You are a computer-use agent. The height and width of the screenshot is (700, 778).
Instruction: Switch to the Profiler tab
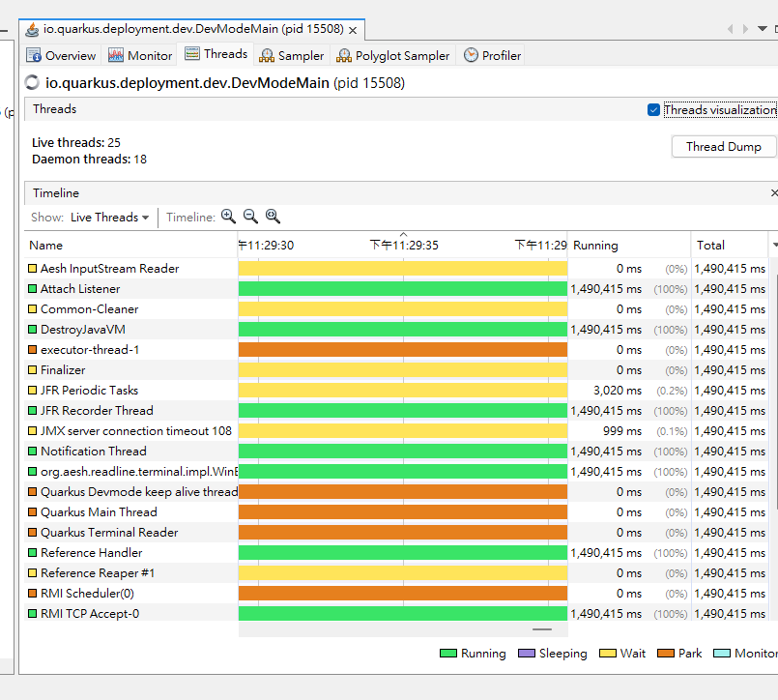(492, 55)
